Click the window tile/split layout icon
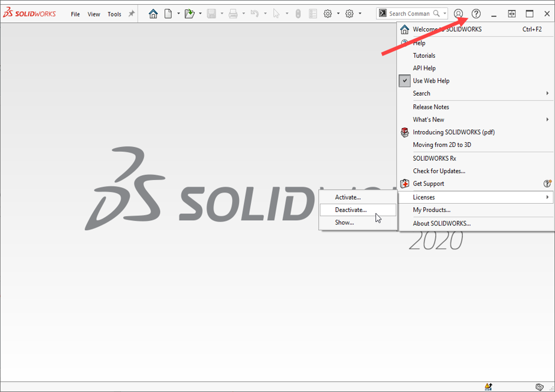The image size is (555, 392). pyautogui.click(x=512, y=14)
